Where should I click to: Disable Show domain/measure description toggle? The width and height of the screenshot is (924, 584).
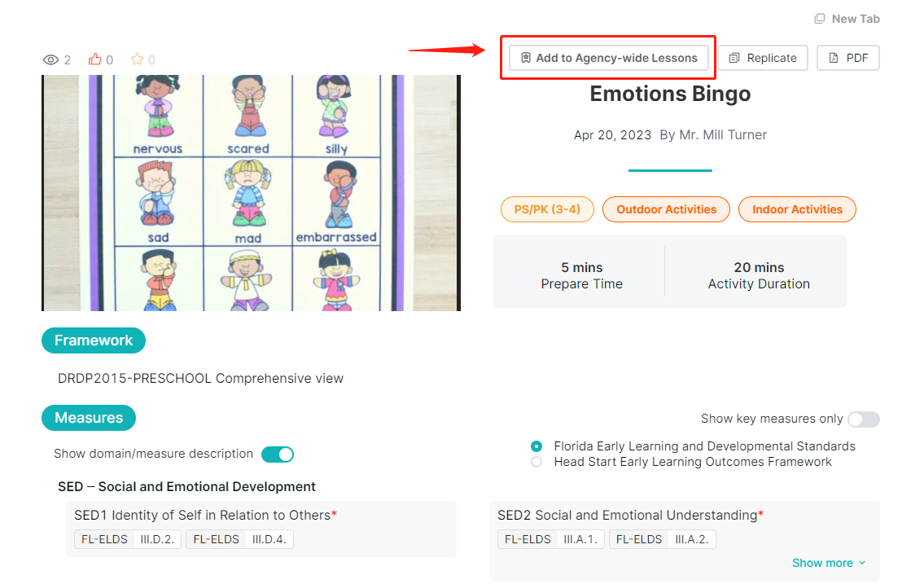(x=278, y=454)
